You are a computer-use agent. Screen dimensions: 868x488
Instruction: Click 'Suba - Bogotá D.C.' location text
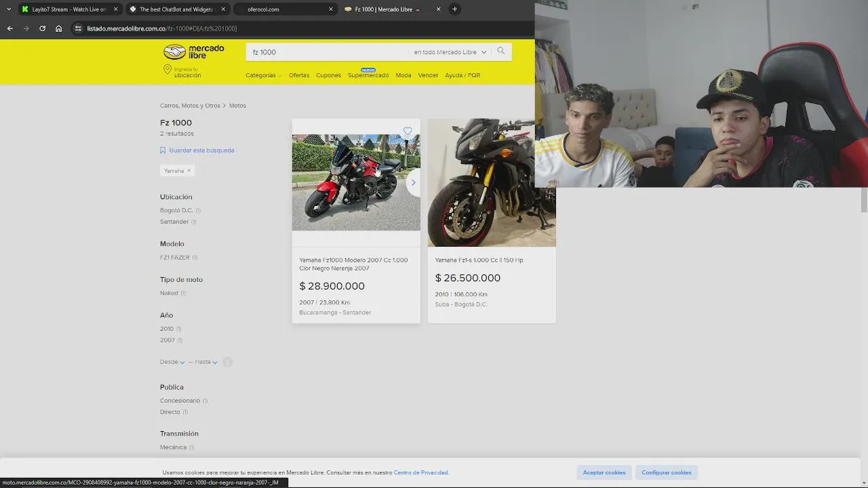click(461, 304)
